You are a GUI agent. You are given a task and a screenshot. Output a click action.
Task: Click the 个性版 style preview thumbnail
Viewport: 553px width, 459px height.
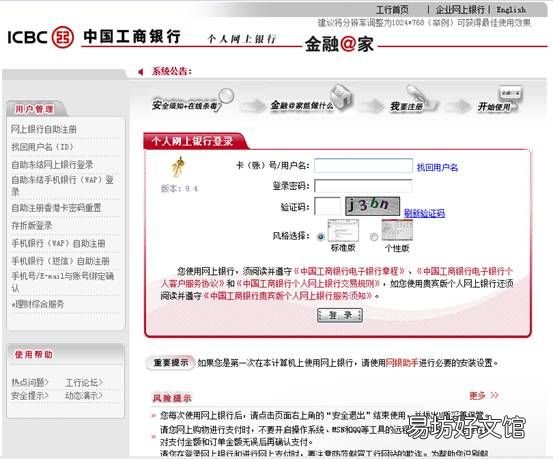click(397, 230)
